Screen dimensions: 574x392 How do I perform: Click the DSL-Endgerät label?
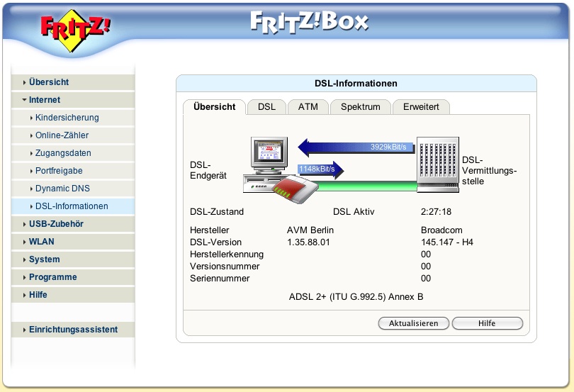pos(208,170)
